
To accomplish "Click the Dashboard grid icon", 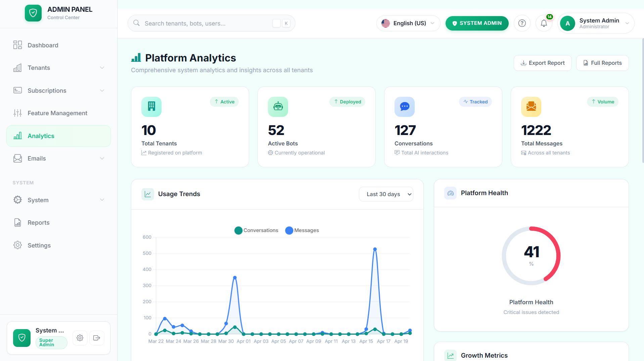I will point(17,45).
